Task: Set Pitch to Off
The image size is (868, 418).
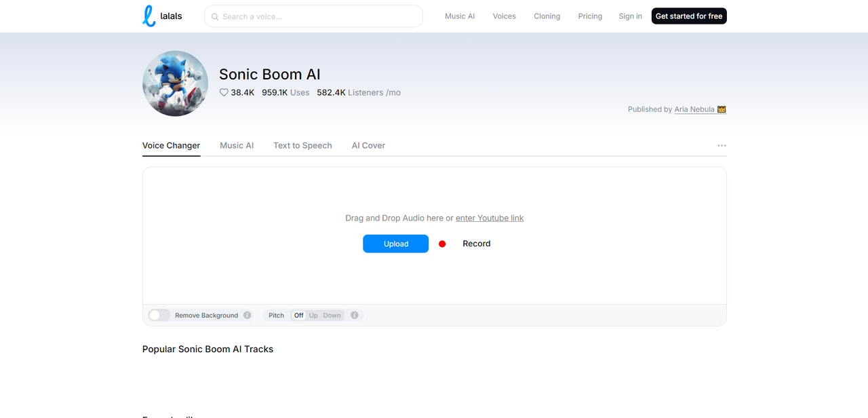Action: pyautogui.click(x=298, y=315)
